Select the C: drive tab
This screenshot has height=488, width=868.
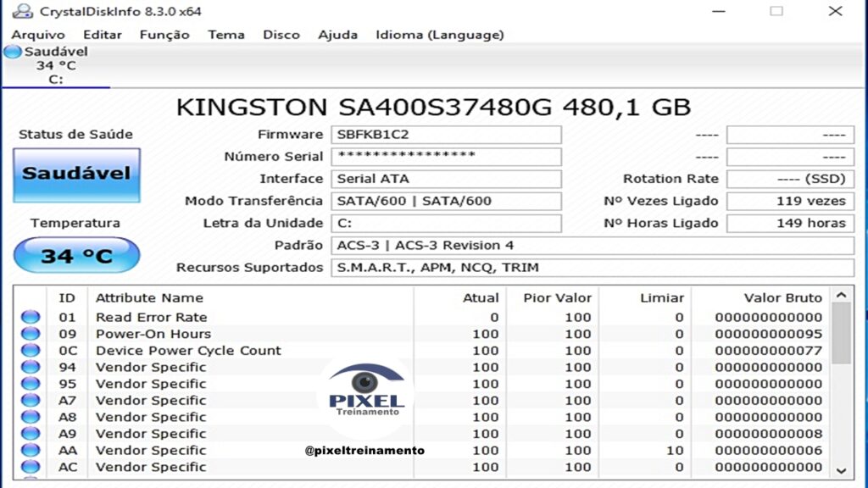(x=55, y=79)
